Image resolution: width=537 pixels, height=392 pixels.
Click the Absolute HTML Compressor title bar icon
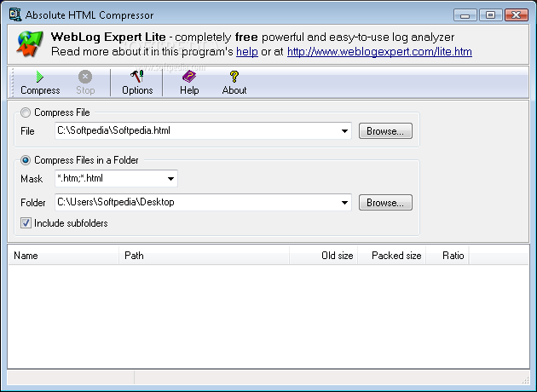click(15, 14)
